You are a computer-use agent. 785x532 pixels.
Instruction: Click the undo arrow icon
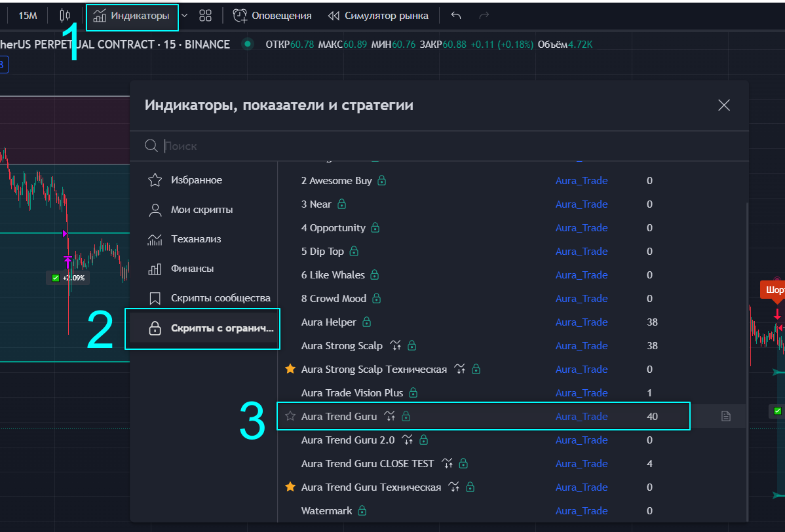click(456, 16)
